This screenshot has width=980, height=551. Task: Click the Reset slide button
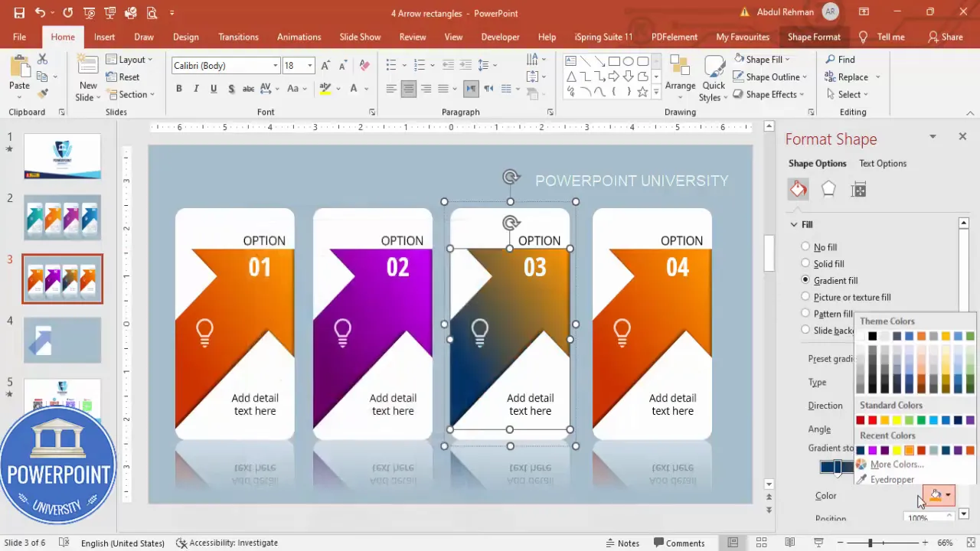[122, 77]
